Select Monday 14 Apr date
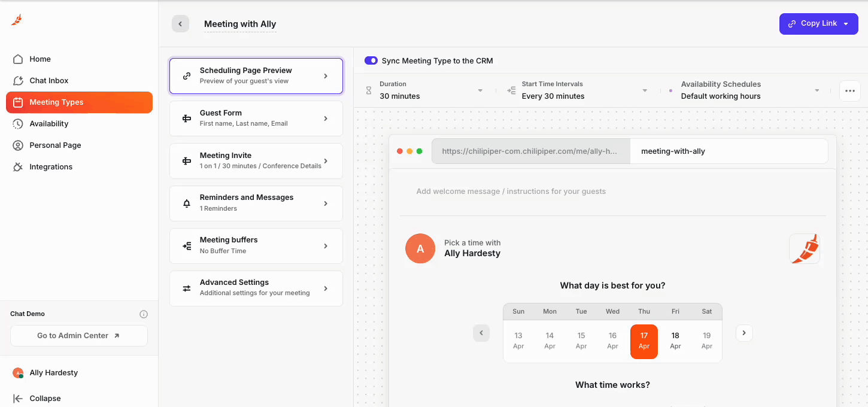 (550, 342)
